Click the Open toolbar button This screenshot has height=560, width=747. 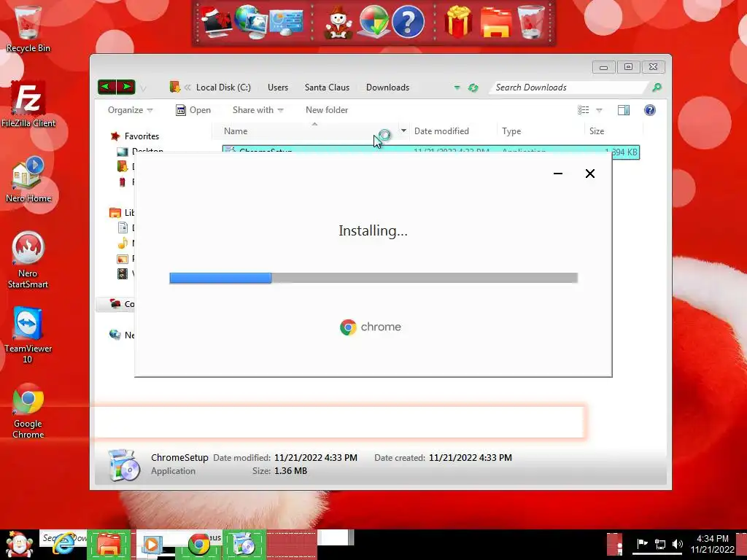click(x=193, y=110)
